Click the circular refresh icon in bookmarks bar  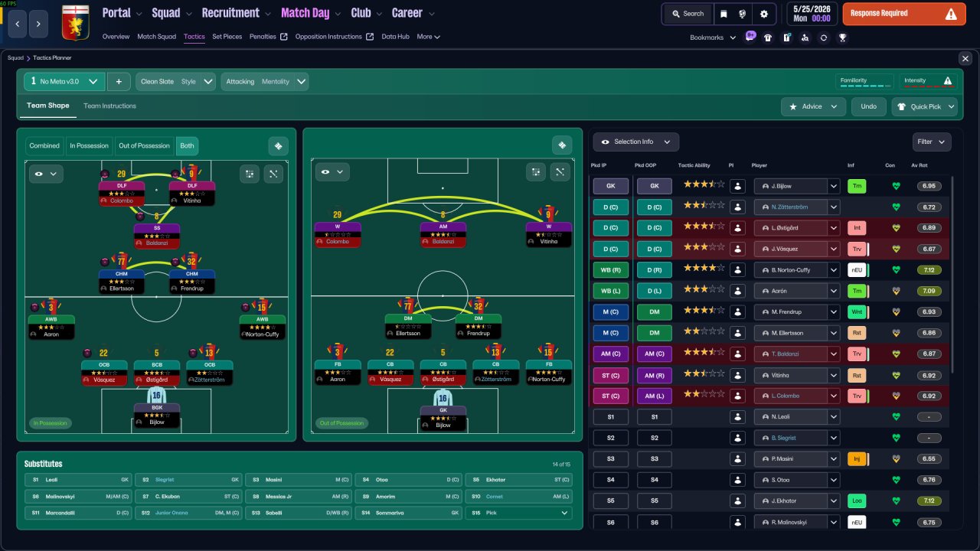(824, 37)
